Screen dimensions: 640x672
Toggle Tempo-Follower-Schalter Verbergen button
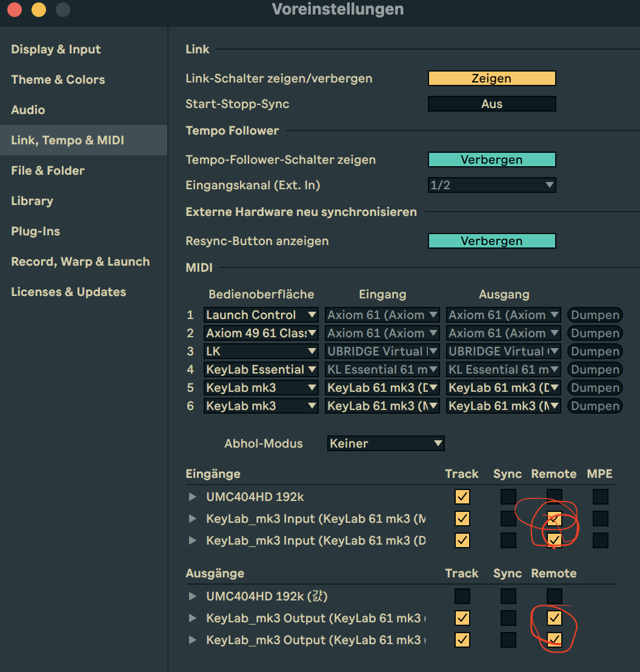tap(492, 160)
